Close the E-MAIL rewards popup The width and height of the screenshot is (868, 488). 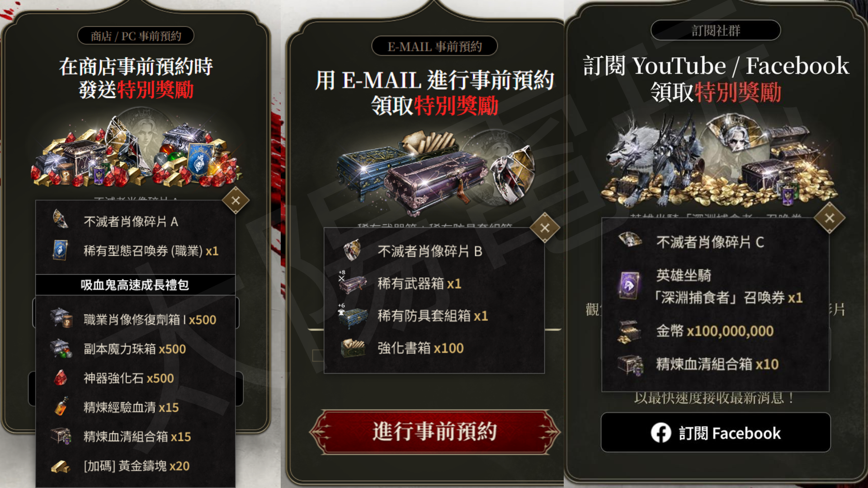pyautogui.click(x=545, y=228)
